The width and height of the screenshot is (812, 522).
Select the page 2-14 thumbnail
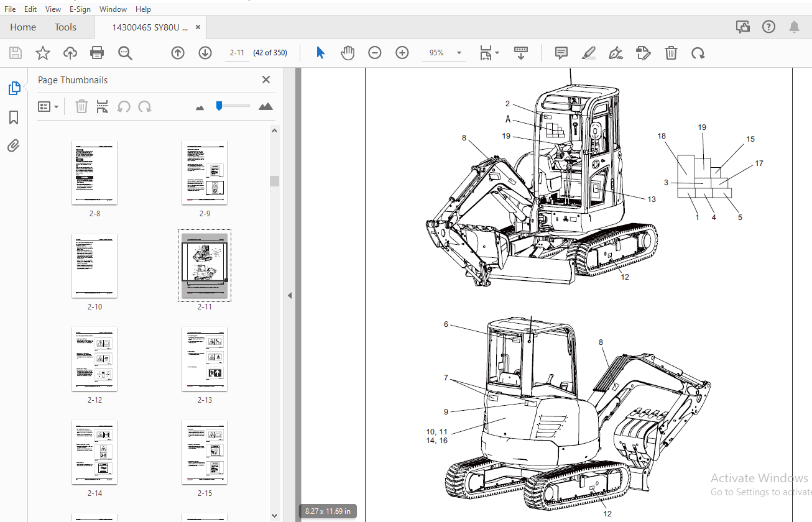pos(95,452)
